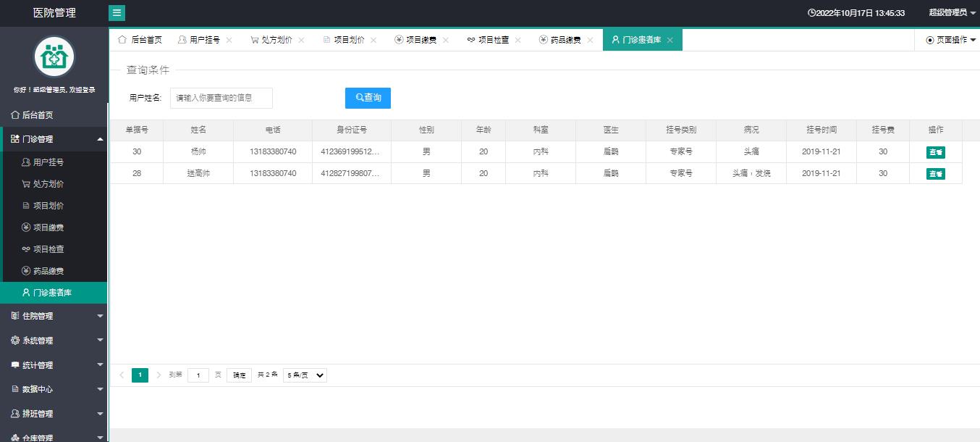Click the 确定 page jump button
This screenshot has height=442, width=980.
click(x=239, y=375)
